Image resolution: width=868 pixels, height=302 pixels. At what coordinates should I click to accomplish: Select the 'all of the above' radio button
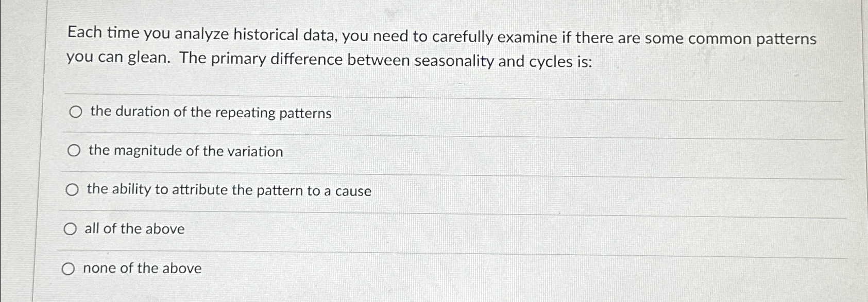[x=70, y=229]
